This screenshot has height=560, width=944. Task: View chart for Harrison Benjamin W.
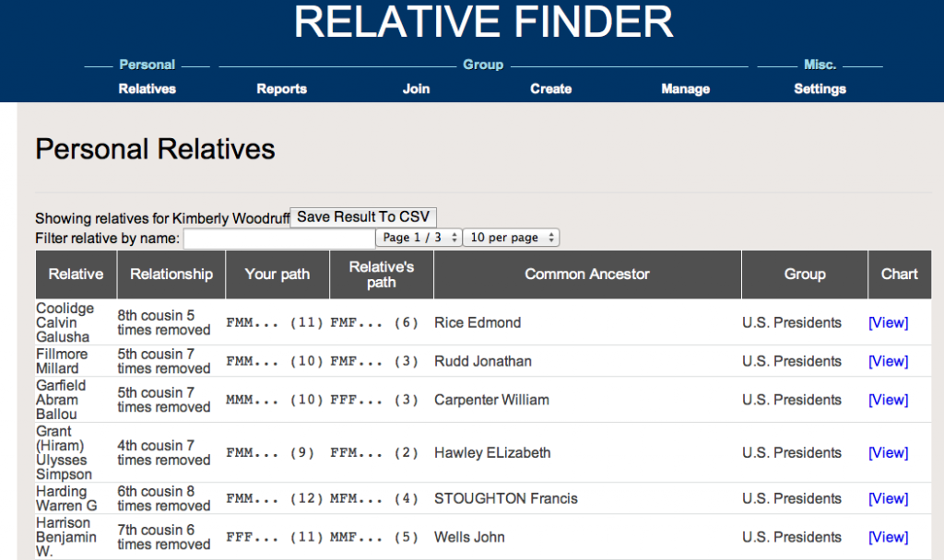(888, 537)
